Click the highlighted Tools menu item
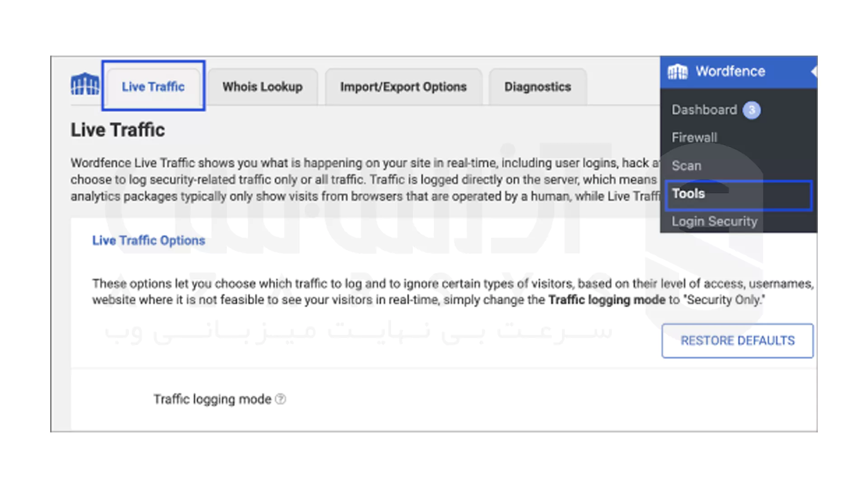 [688, 194]
